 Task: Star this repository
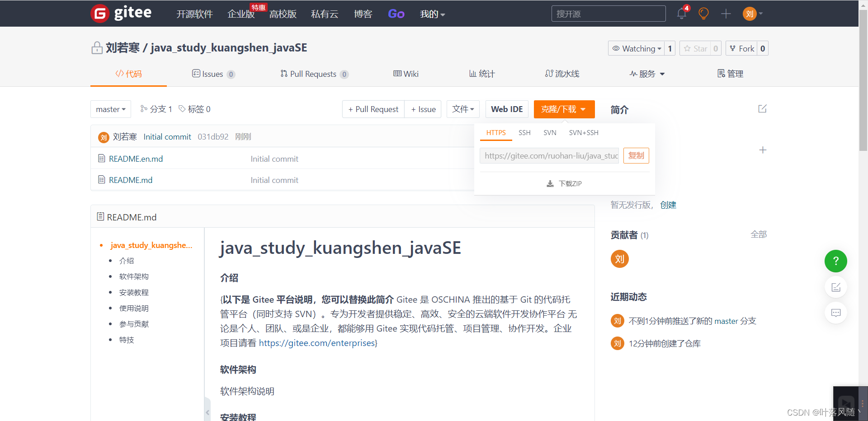[695, 48]
